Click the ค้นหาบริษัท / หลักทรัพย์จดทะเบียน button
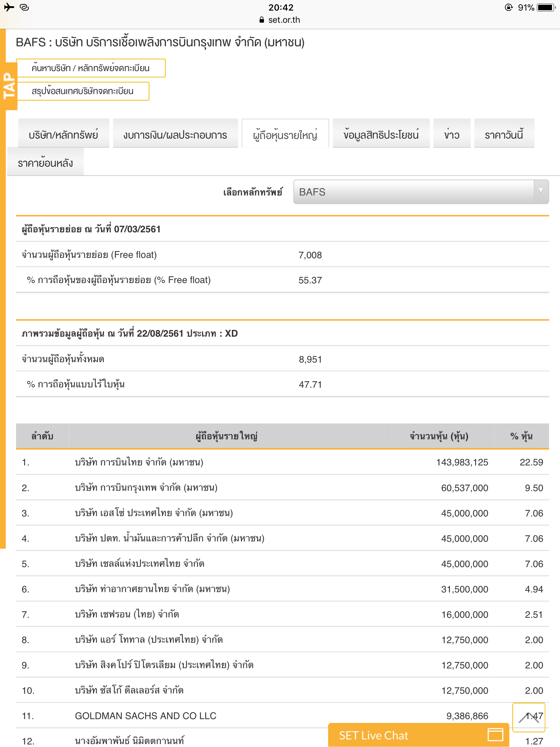 pos(91,68)
